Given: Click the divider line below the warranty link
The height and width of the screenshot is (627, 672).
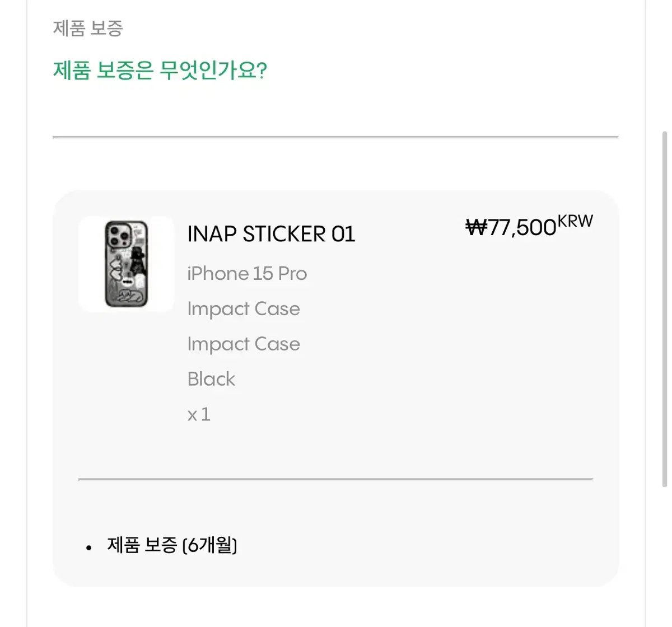Looking at the screenshot, I should point(335,137).
